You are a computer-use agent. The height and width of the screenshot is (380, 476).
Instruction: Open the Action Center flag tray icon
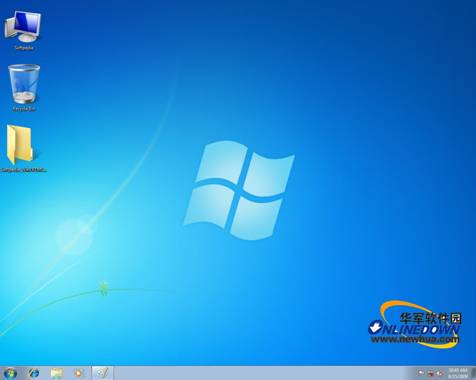click(x=421, y=373)
